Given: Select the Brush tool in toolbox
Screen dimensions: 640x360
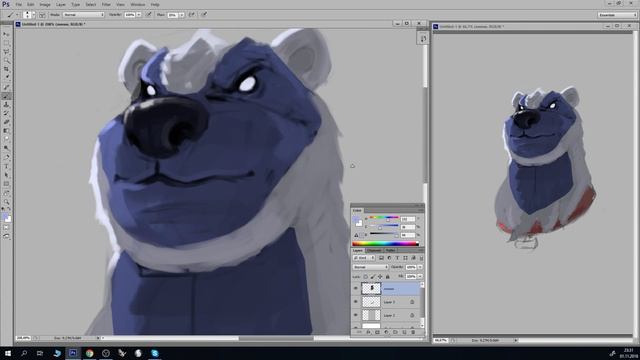Looking at the screenshot, I should 6,96.
